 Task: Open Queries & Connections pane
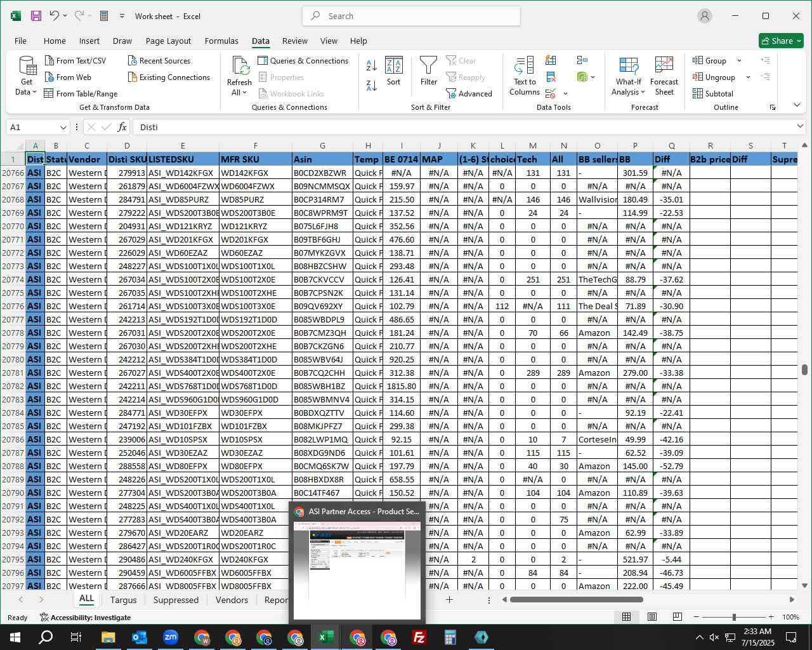[303, 61]
